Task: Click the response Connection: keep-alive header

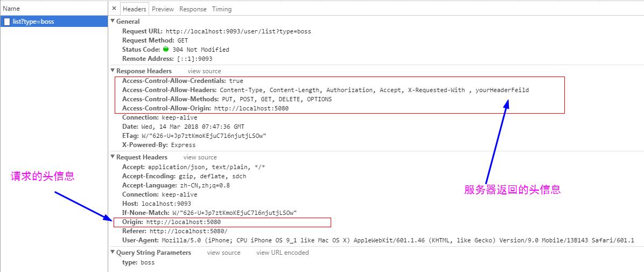Action: [x=160, y=117]
